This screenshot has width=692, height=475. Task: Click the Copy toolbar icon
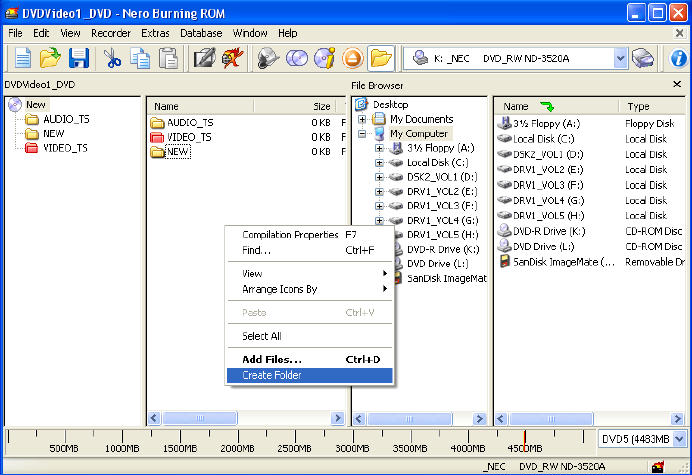140,58
